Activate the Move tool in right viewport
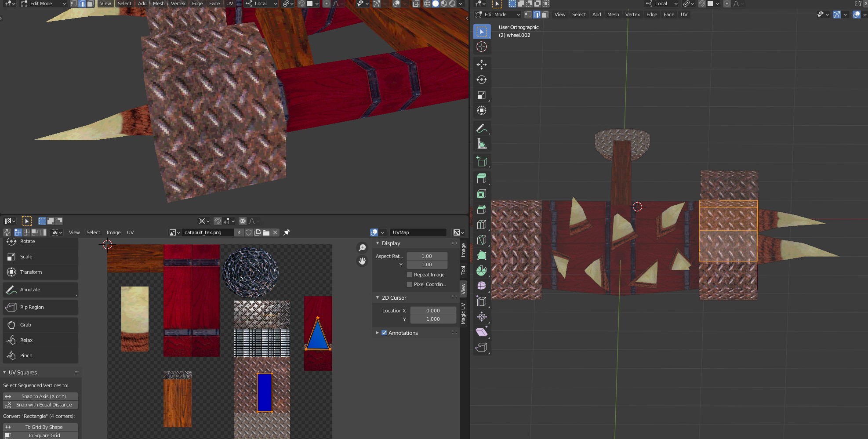This screenshot has width=868, height=439. coord(482,65)
